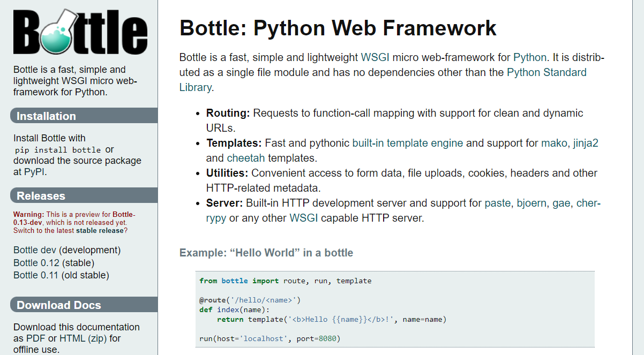Follow the WSGI link in the Server bullet

pos(303,218)
